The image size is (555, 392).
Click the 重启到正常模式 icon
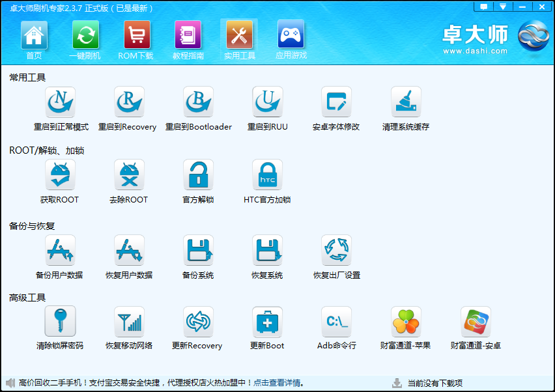(x=60, y=102)
